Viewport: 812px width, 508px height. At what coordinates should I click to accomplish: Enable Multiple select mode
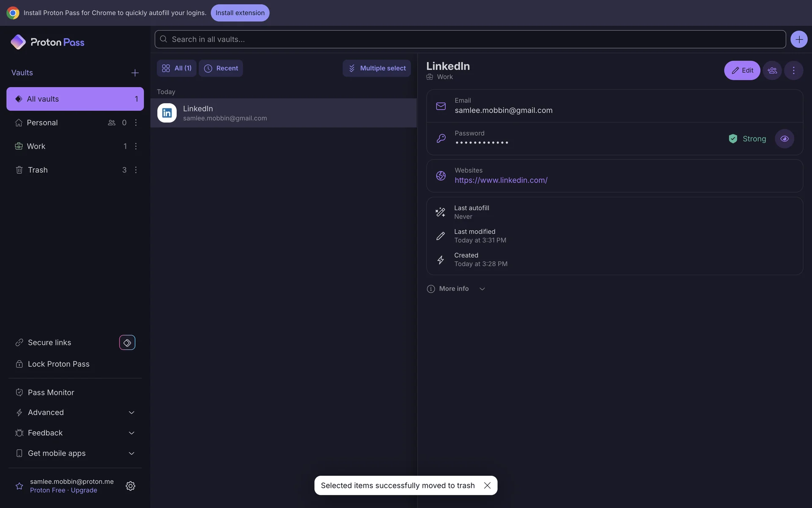[x=376, y=68]
